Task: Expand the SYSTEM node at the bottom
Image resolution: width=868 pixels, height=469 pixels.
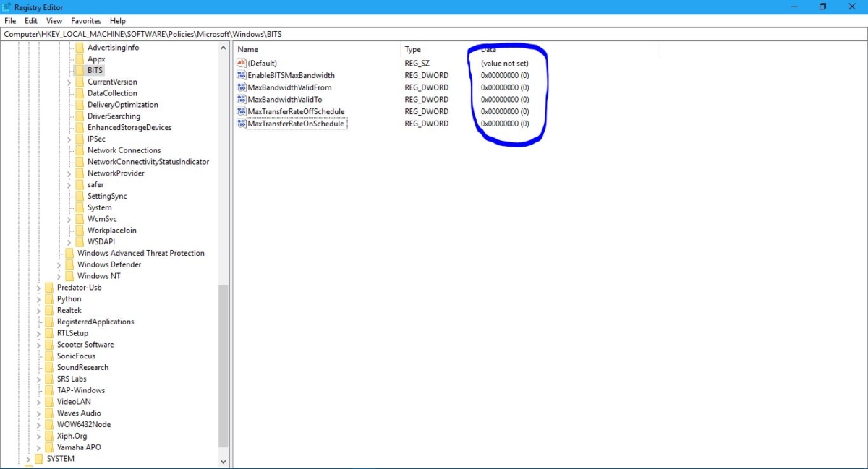Action: pyautogui.click(x=27, y=458)
